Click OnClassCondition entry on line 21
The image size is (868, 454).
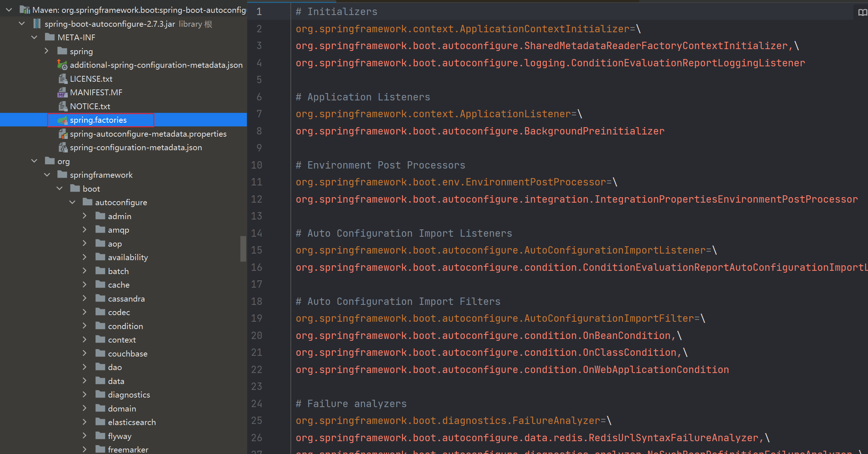630,353
